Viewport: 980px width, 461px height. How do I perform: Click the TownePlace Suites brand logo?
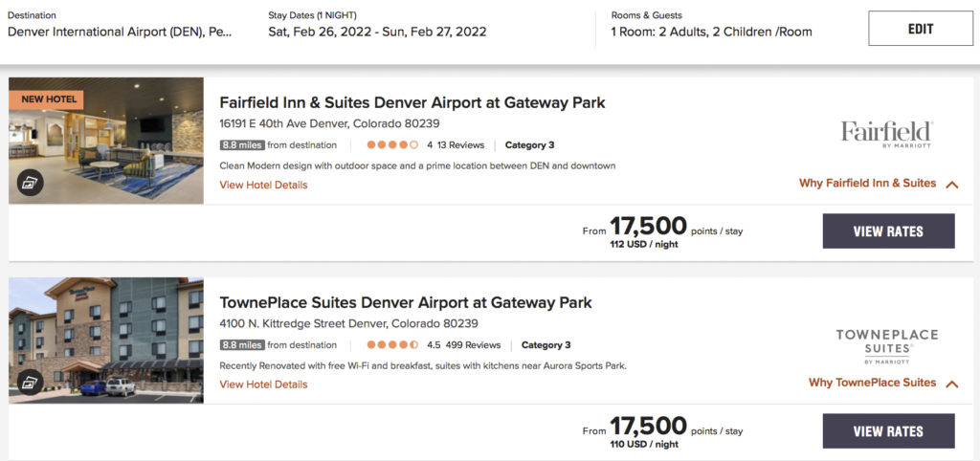886,345
